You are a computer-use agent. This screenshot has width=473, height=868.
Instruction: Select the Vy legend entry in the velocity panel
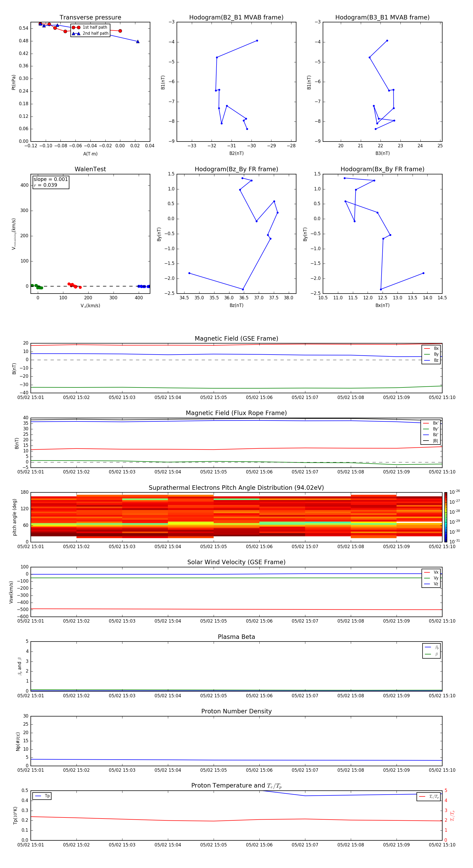pyautogui.click(x=431, y=578)
